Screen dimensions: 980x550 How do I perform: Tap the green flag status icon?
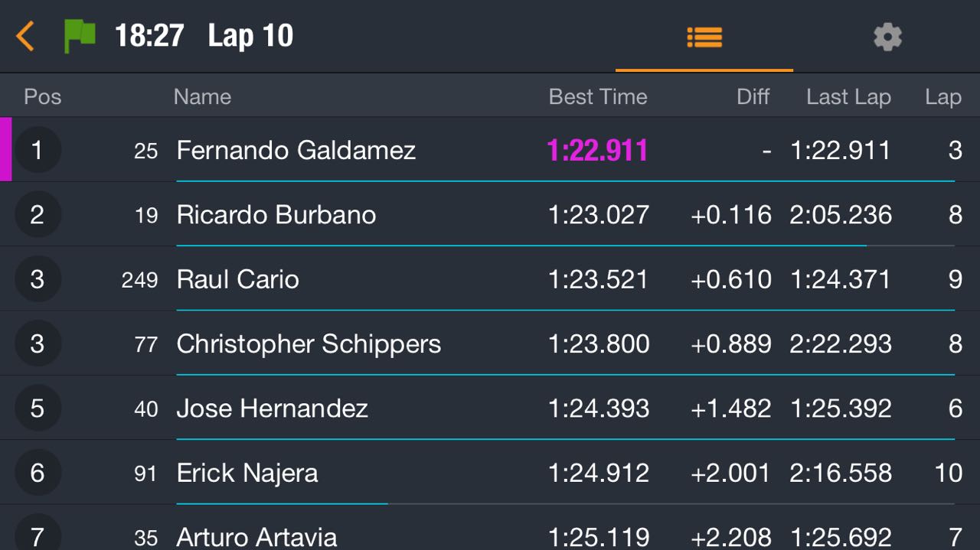point(80,36)
